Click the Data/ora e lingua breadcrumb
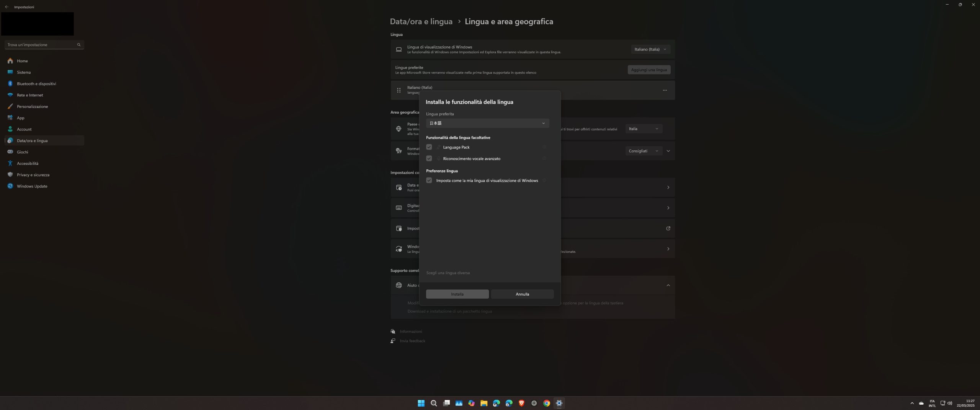 421,21
